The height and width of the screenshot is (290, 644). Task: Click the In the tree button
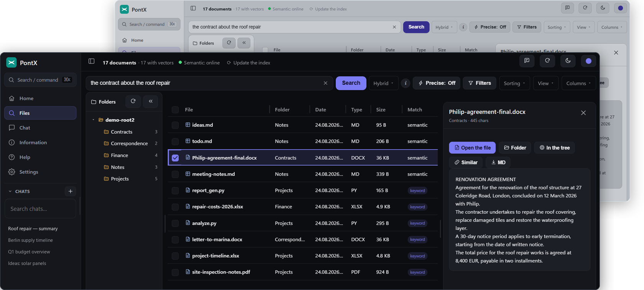[x=554, y=148]
